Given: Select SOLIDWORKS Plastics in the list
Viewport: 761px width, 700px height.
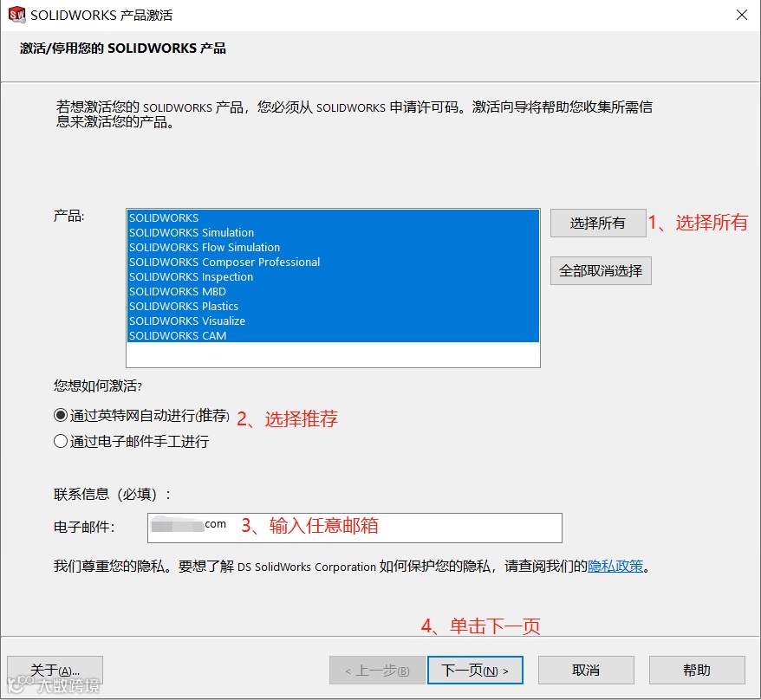Looking at the screenshot, I should 333,306.
